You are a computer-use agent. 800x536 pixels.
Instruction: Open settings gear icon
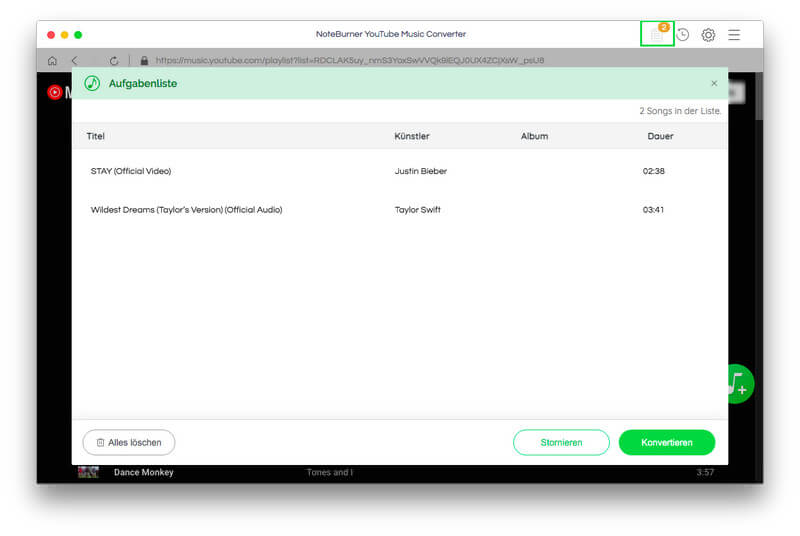click(708, 35)
